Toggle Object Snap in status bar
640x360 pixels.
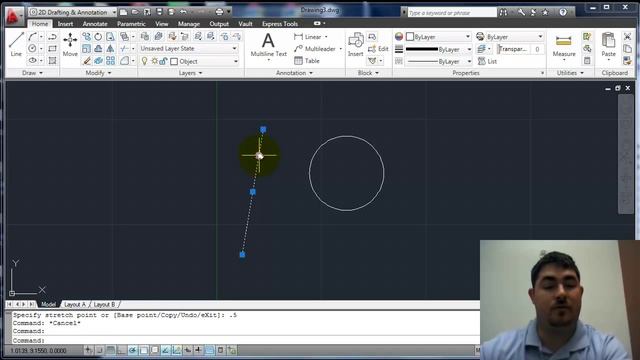[144, 350]
